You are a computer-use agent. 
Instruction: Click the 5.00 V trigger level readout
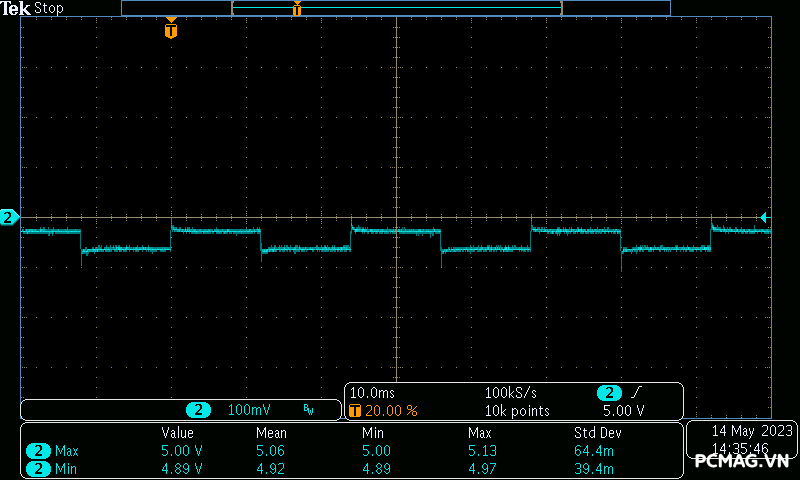623,410
